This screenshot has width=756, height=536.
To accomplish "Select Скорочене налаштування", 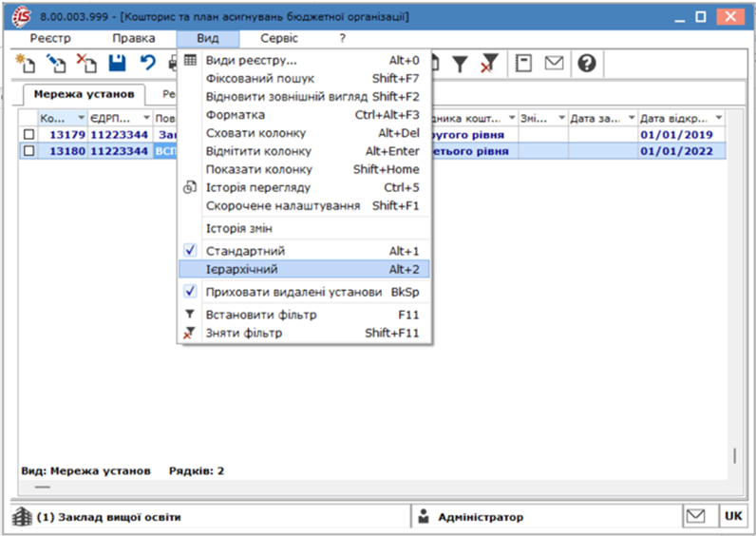I will coord(304,205).
